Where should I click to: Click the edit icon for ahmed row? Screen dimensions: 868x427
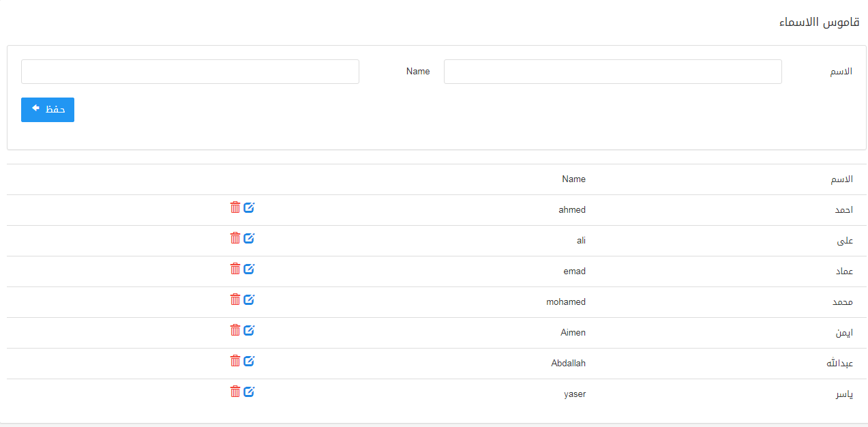(249, 207)
